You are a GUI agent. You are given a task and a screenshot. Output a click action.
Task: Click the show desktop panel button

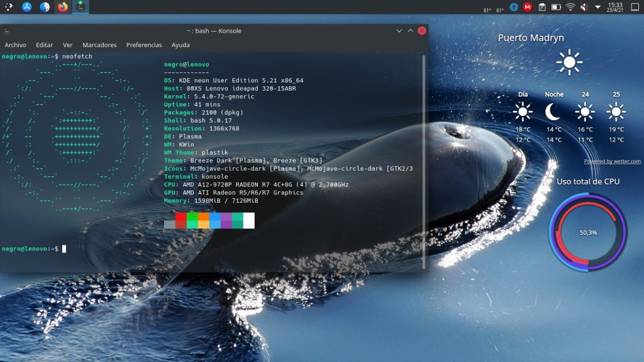[635, 8]
